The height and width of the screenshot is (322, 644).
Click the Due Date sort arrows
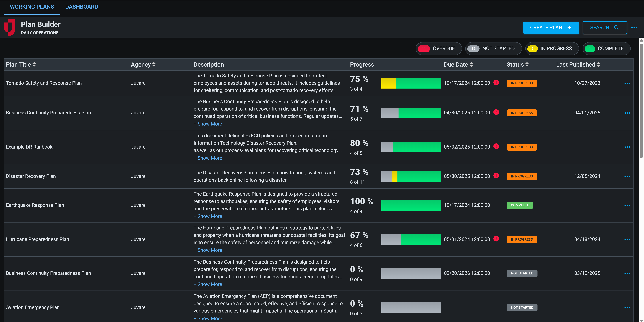[471, 64]
